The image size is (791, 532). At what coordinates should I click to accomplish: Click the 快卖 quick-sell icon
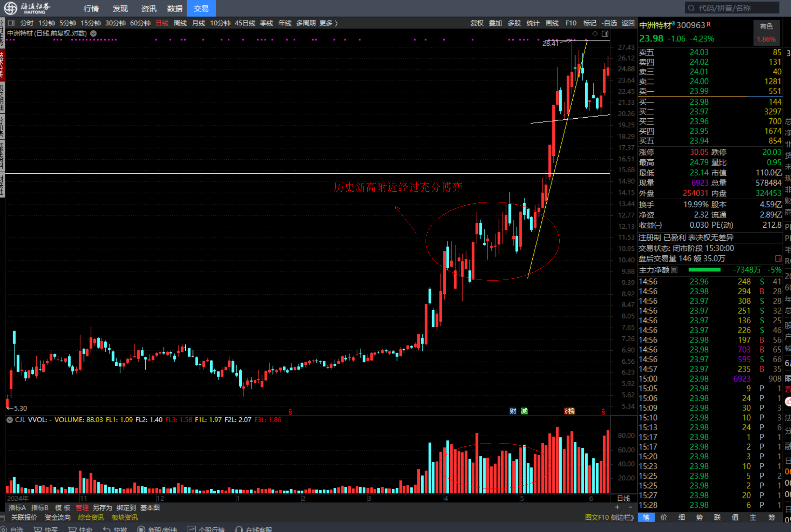point(72,529)
